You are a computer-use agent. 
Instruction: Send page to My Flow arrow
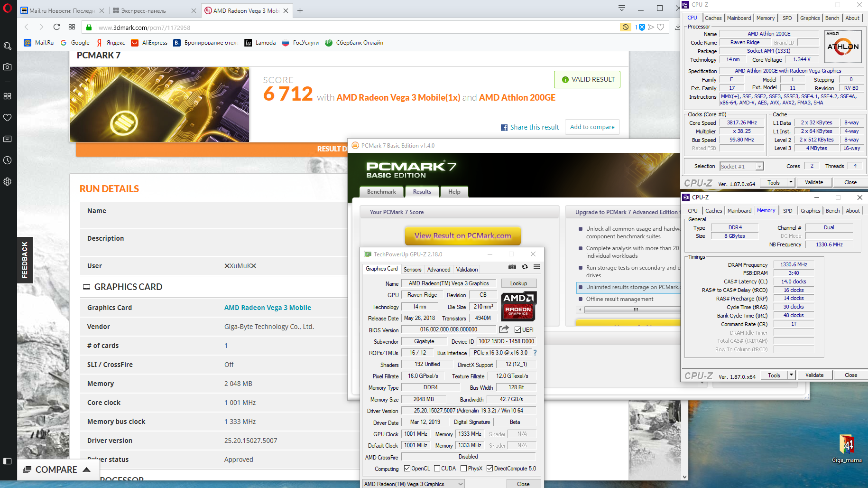point(651,27)
